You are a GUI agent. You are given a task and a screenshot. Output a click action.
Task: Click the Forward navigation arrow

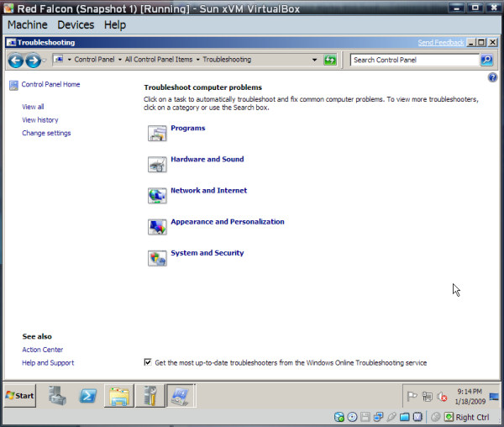[33, 61]
